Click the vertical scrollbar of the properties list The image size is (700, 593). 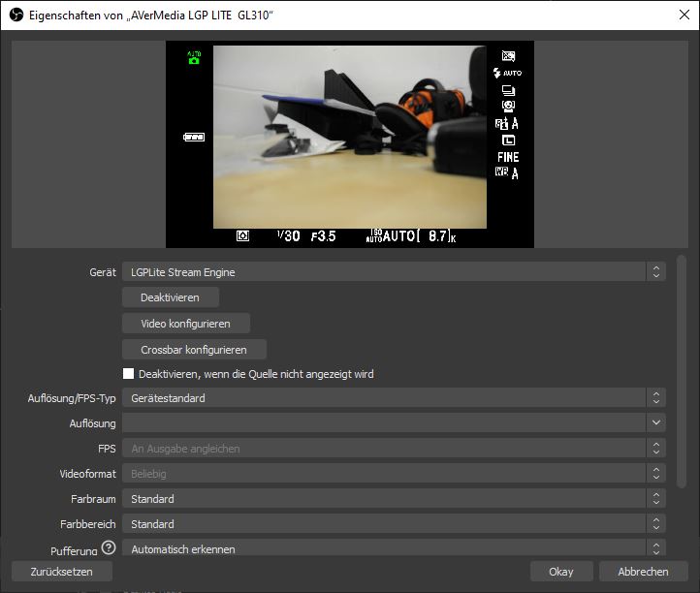680,368
